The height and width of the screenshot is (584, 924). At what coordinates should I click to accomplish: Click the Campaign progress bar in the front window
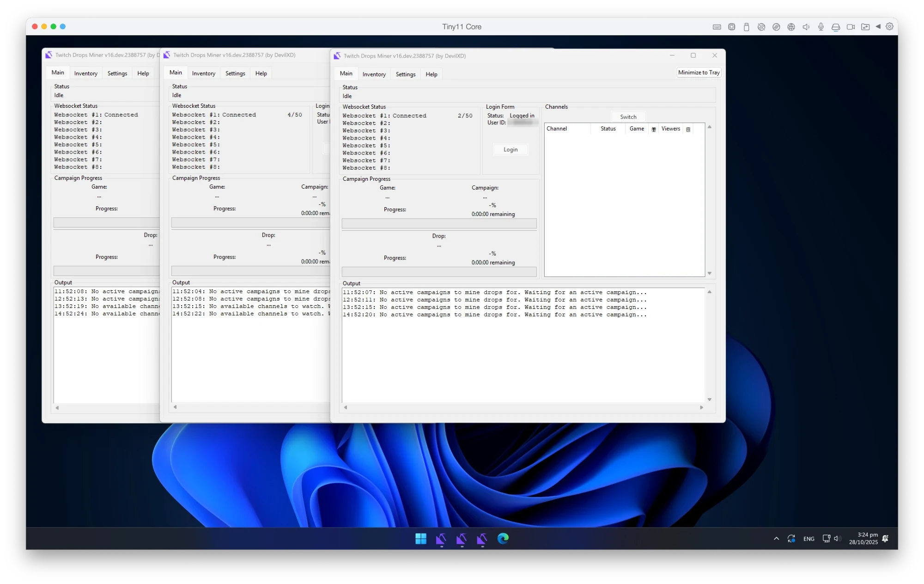(x=439, y=224)
